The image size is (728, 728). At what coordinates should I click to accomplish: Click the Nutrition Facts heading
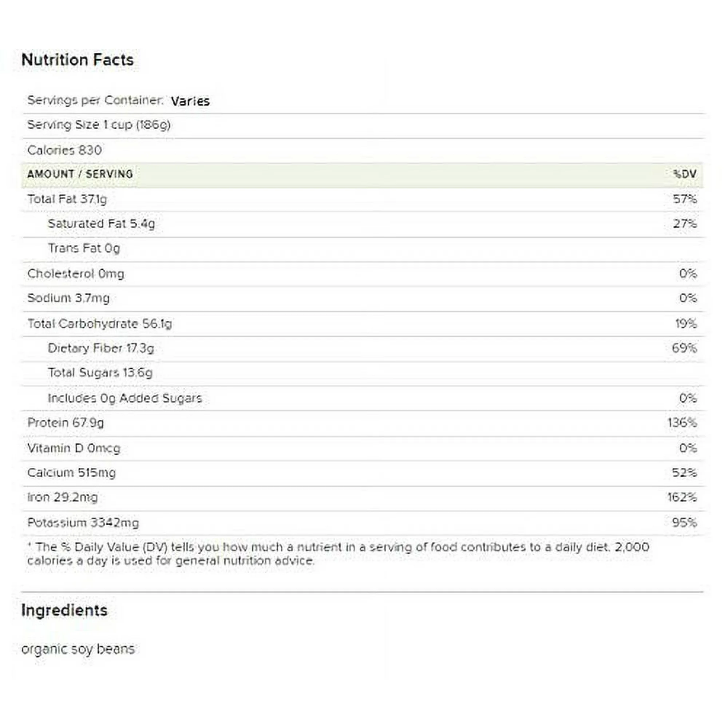pyautogui.click(x=78, y=60)
